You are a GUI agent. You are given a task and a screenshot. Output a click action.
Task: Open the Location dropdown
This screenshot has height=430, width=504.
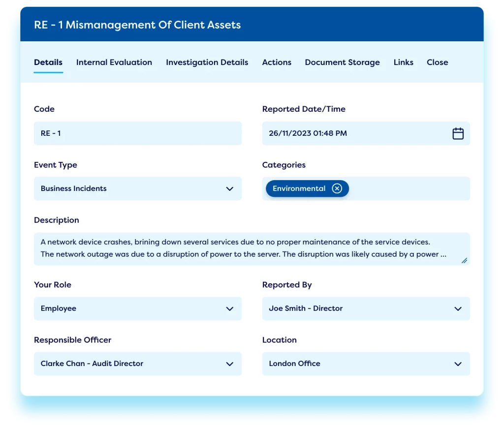point(457,364)
